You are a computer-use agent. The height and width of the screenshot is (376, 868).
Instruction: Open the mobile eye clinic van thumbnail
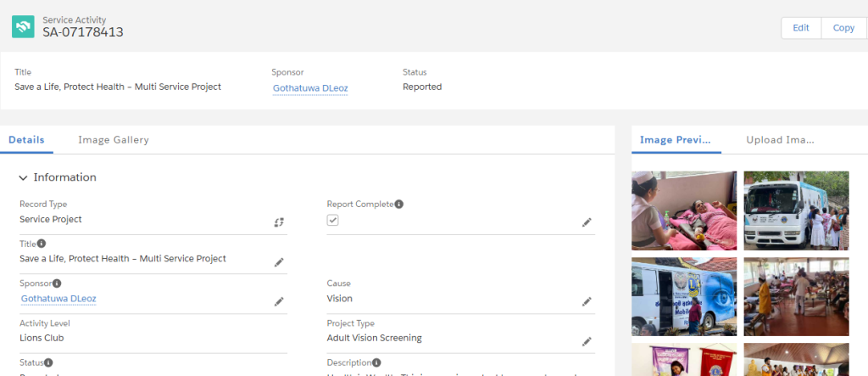point(684,297)
